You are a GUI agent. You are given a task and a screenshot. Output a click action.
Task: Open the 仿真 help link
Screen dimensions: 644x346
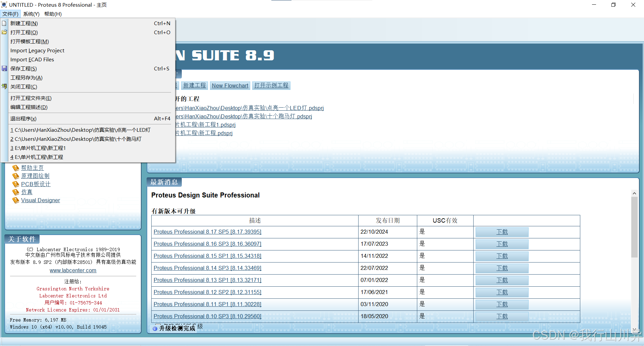pyautogui.click(x=27, y=192)
